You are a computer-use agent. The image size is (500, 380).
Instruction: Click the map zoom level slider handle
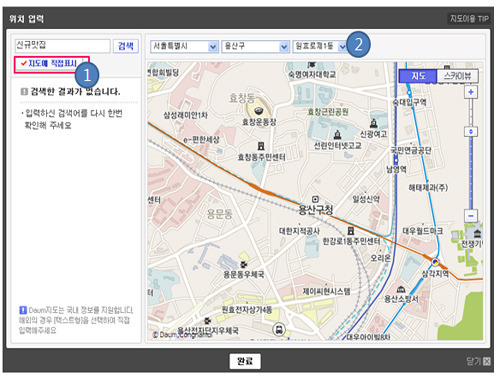point(470,132)
